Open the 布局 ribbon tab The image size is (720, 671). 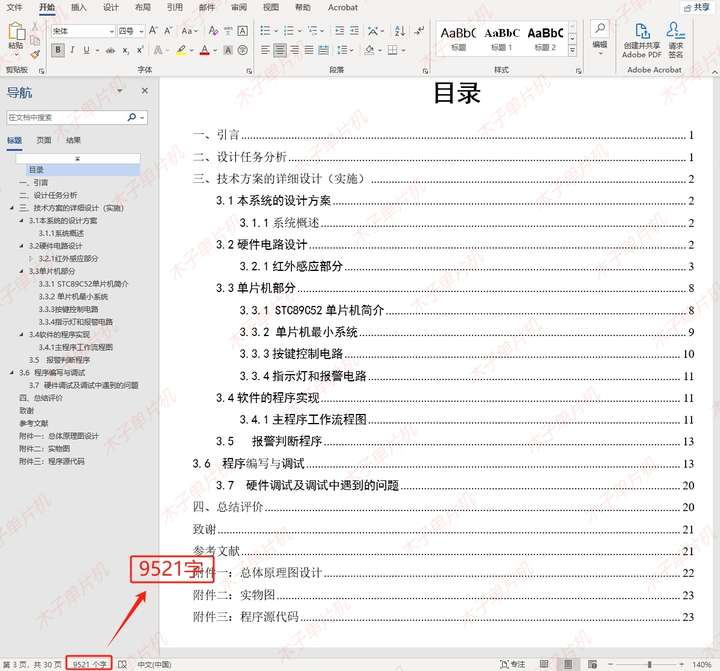(143, 7)
